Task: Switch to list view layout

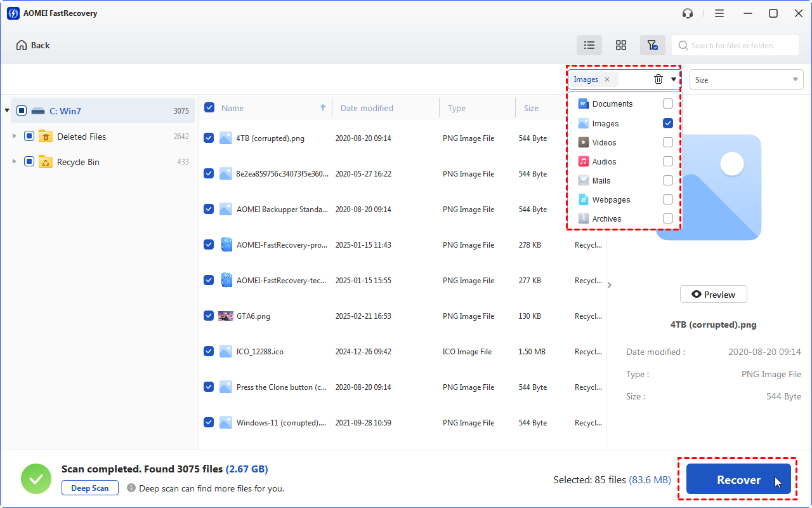Action: 589,45
